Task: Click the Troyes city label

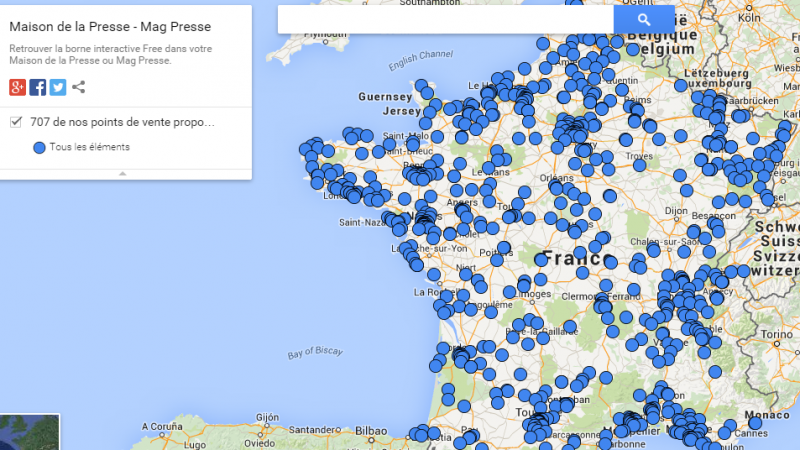Action: 639,156
